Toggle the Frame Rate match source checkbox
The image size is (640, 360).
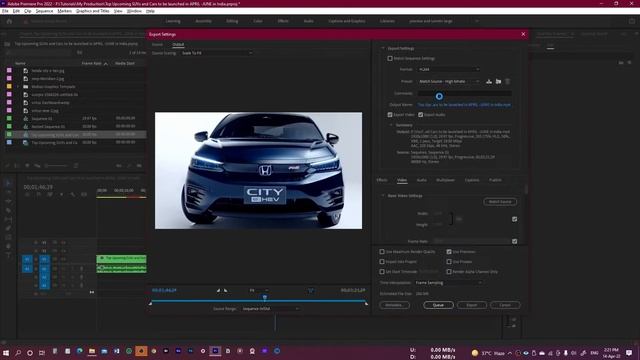point(515,241)
